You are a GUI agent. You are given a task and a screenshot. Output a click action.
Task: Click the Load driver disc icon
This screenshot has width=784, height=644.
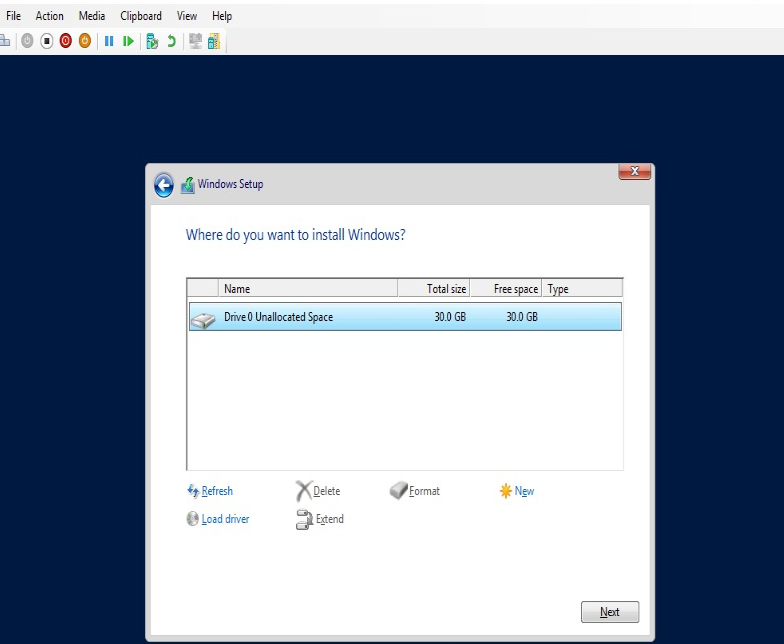point(192,519)
